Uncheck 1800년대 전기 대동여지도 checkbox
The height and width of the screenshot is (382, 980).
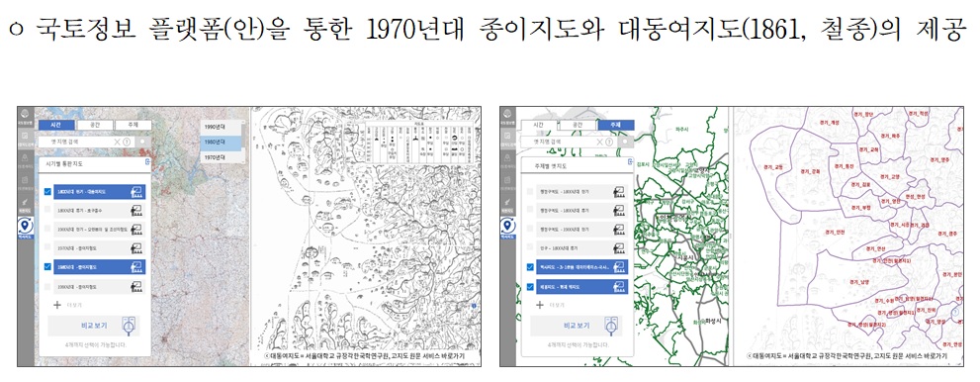click(x=48, y=192)
